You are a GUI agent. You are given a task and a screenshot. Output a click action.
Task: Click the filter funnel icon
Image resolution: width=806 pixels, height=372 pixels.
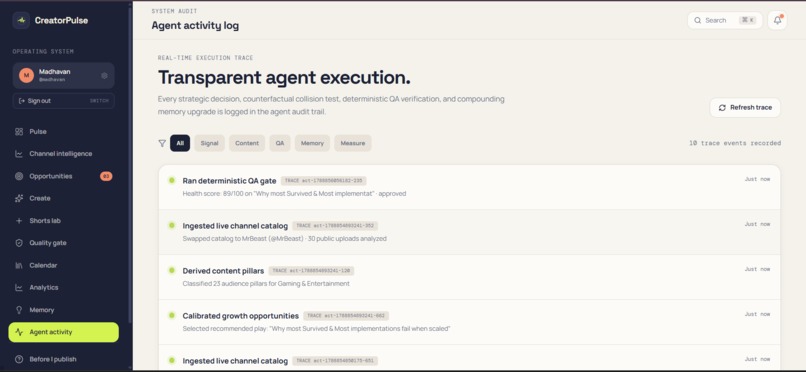pos(162,143)
